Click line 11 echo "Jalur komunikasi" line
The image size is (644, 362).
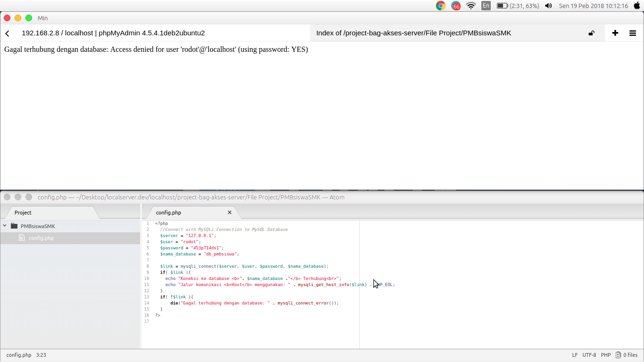point(280,285)
